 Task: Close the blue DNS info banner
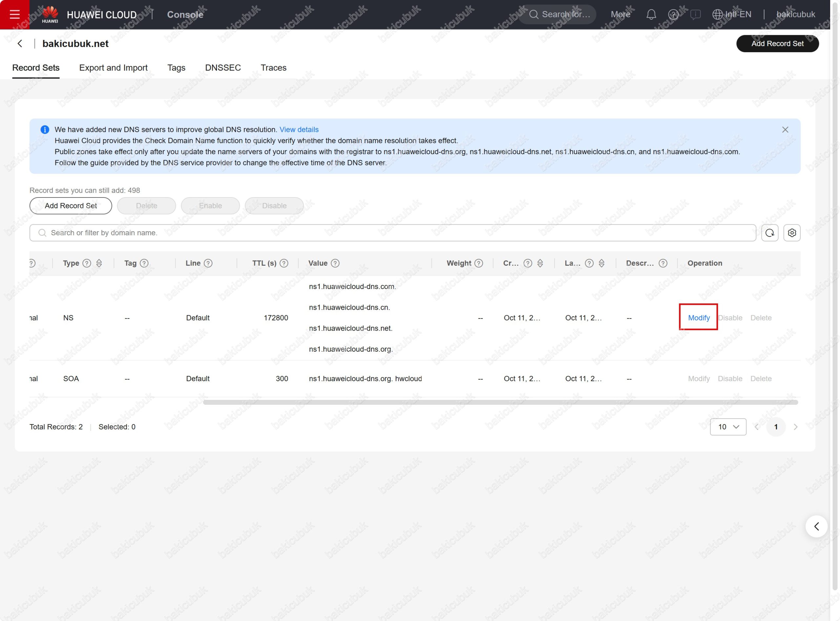click(785, 130)
